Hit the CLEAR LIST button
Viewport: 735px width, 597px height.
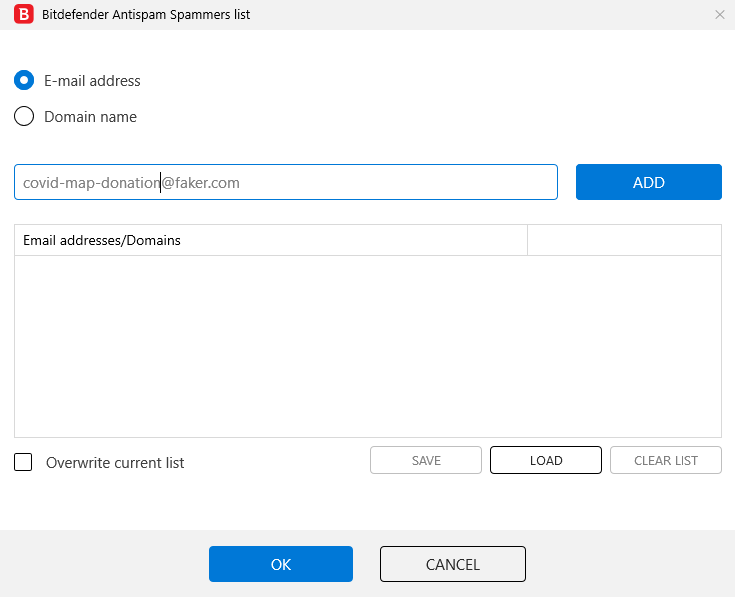pos(666,460)
